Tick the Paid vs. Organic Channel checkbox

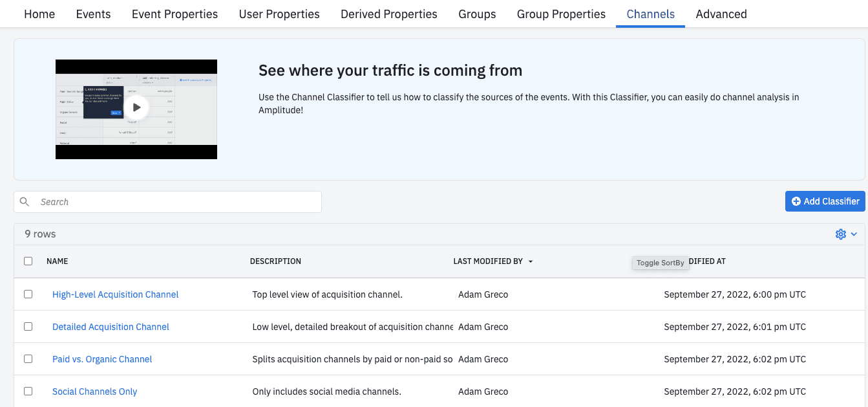(x=28, y=358)
